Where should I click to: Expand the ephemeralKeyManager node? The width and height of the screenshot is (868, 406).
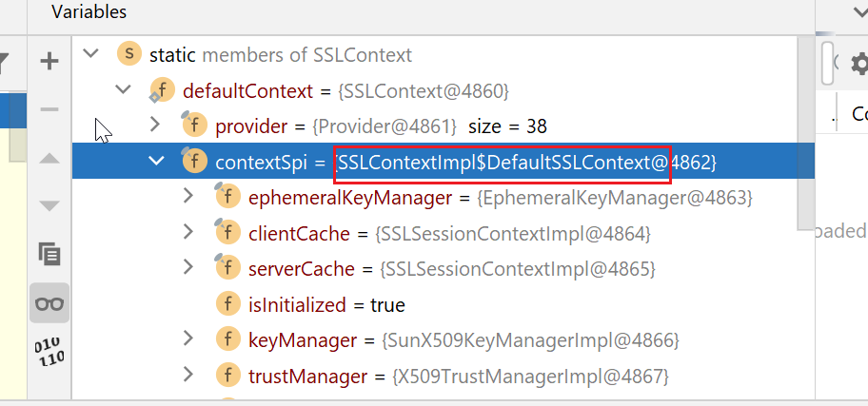click(189, 198)
